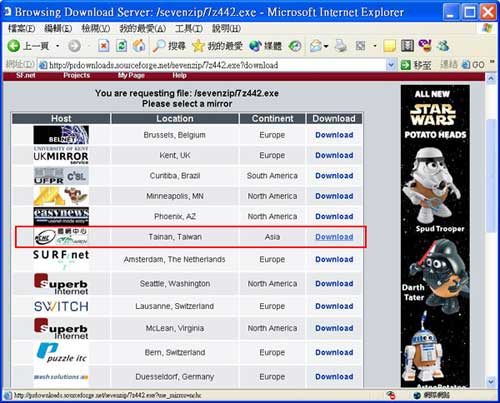Click the green Go arrow beside address bar
The width and height of the screenshot is (500, 403).
pyautogui.click(x=405, y=65)
